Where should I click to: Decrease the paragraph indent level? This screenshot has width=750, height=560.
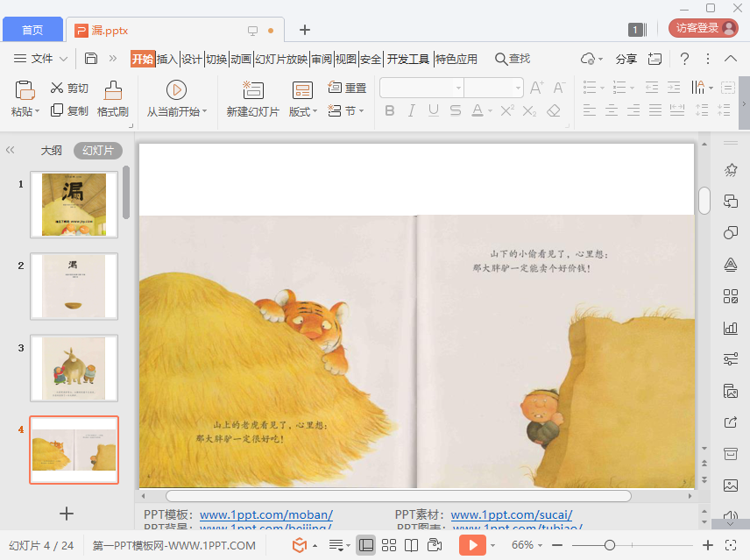point(652,88)
